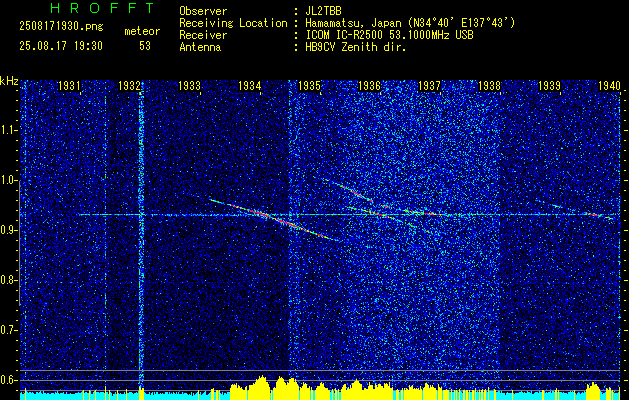Click the 0.7 kHz axis label
The image size is (629, 400).
(9, 330)
